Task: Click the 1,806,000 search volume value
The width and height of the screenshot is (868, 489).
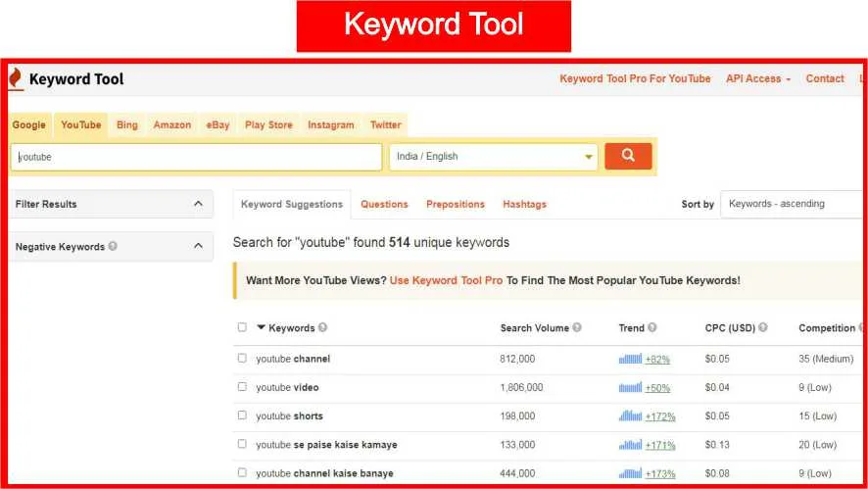Action: 521,388
